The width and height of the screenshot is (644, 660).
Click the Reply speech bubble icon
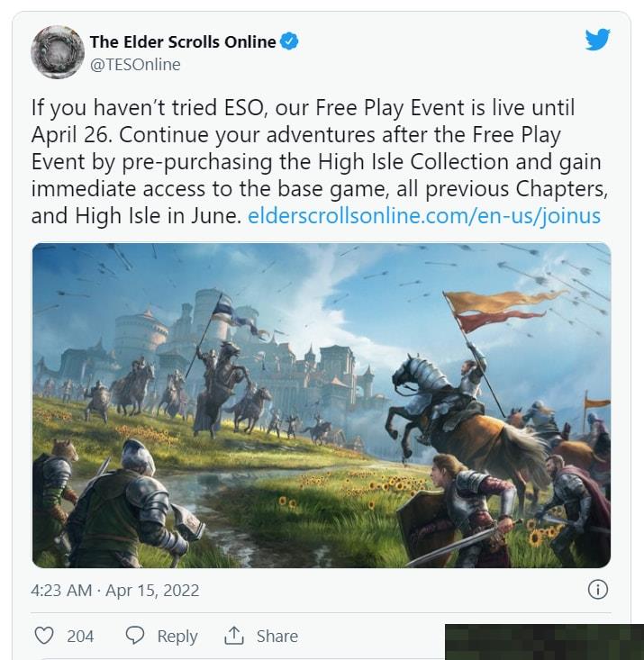(135, 636)
